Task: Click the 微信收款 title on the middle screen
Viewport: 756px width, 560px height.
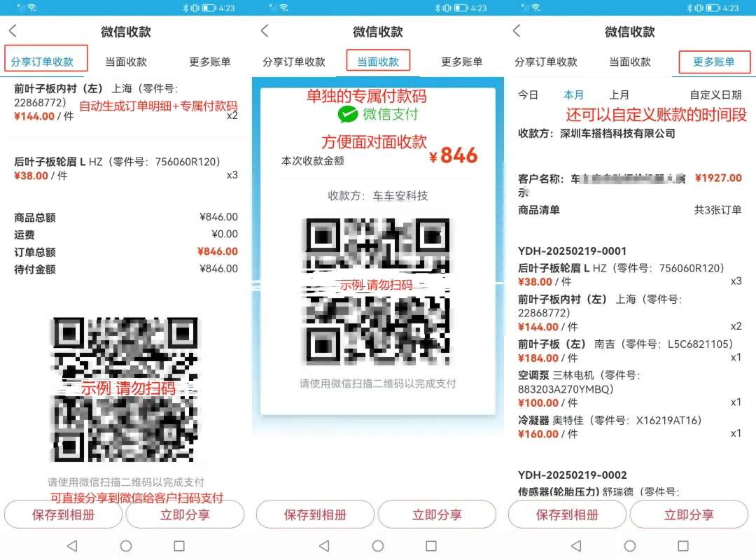Action: point(377,31)
